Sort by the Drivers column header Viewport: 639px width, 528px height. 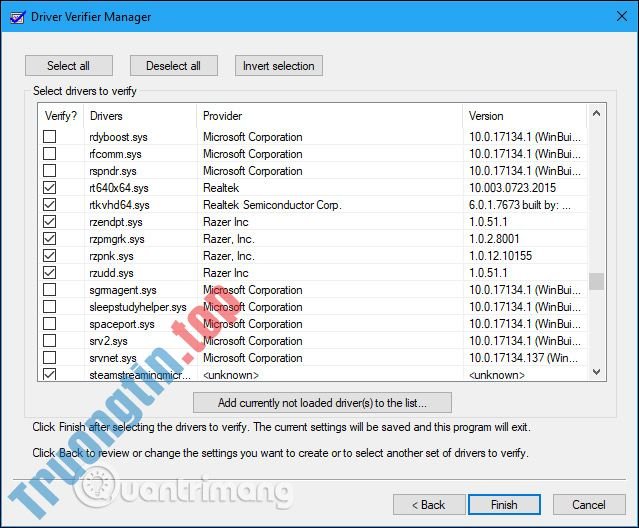(140, 116)
